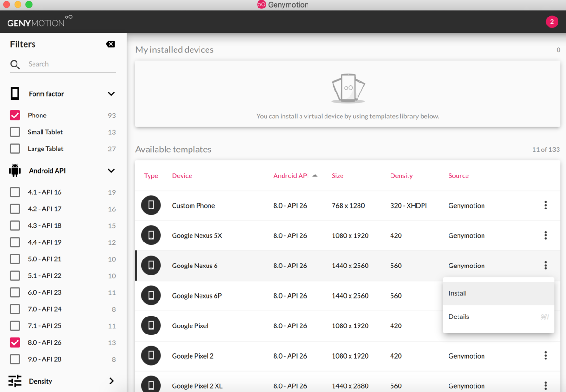566x392 pixels.
Task: Focus the Search filter input field
Action: click(x=71, y=64)
